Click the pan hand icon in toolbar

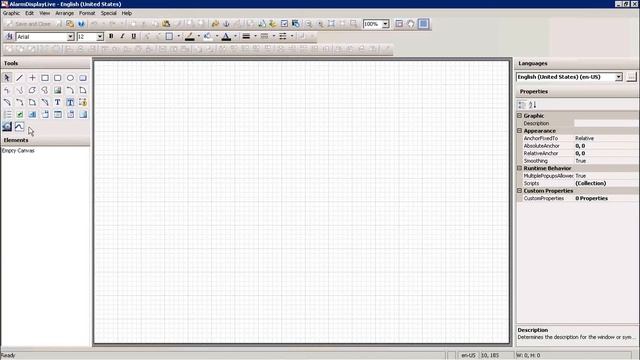click(x=411, y=24)
